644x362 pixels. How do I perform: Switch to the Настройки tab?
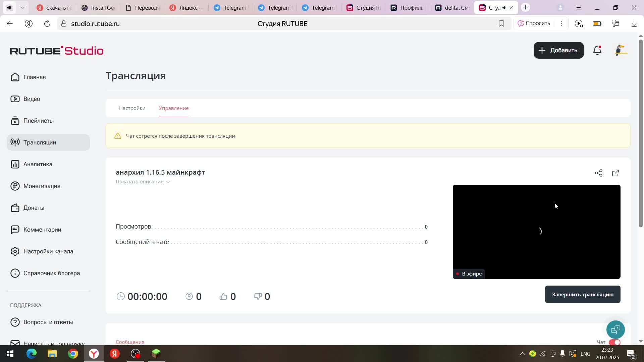[x=132, y=108]
